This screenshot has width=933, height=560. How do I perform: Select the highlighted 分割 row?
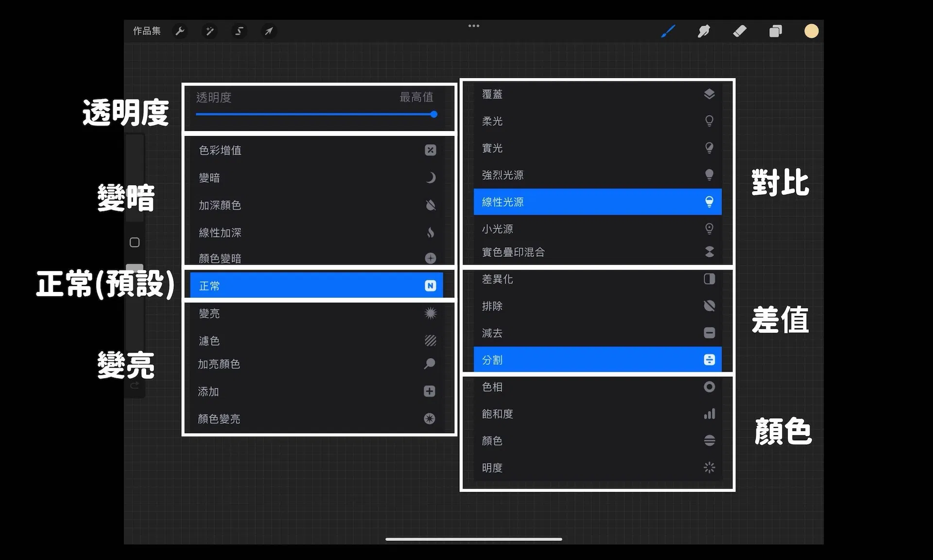(x=598, y=359)
